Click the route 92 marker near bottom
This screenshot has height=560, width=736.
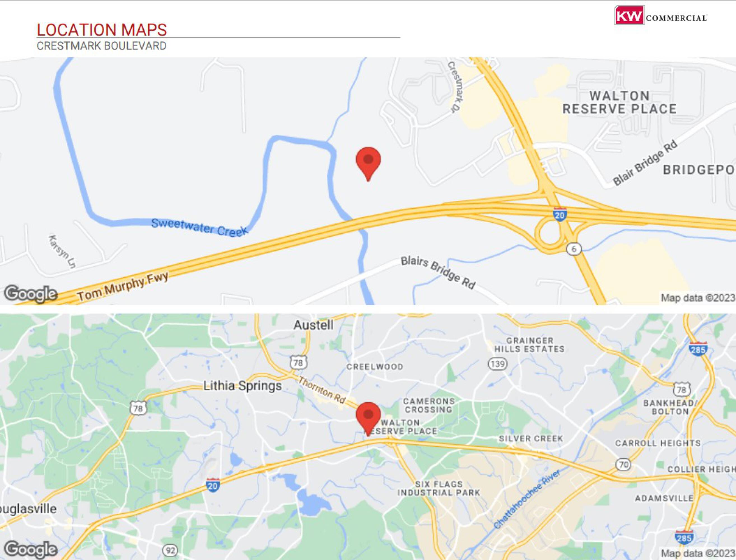pyautogui.click(x=170, y=550)
